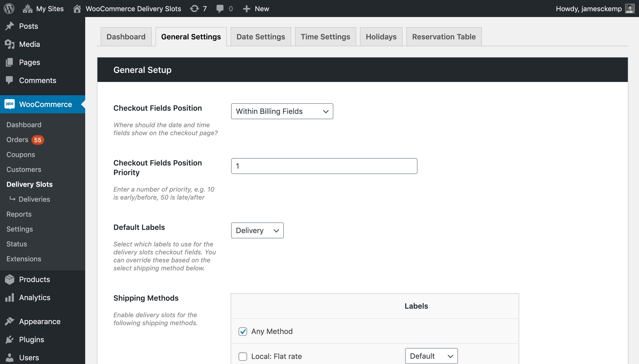Open the Extensions page
This screenshot has height=364, width=639.
click(24, 259)
